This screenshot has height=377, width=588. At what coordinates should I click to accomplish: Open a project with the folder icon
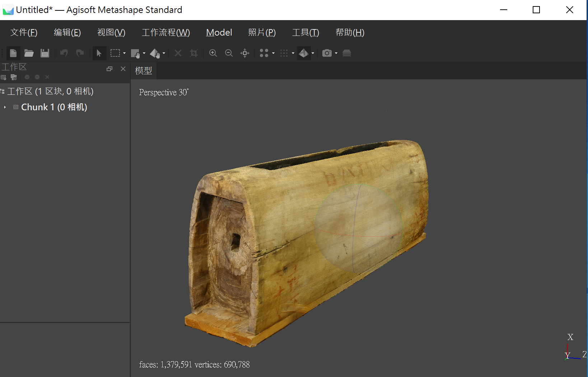point(29,53)
